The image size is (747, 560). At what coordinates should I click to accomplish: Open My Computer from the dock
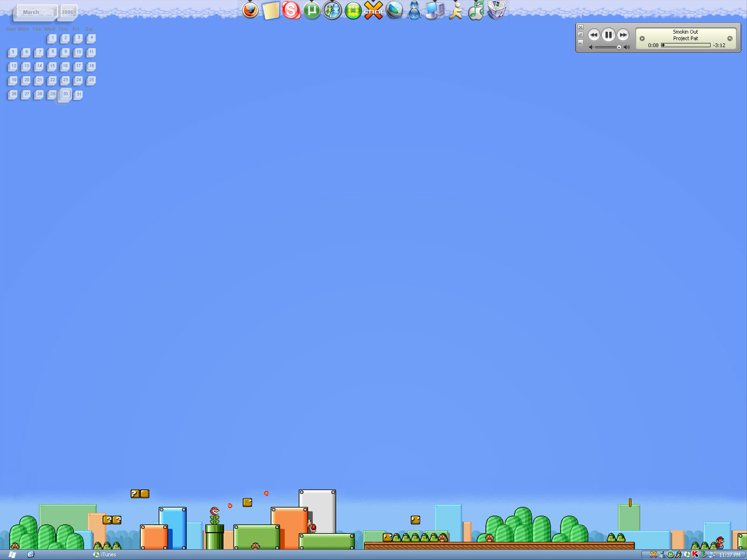(x=435, y=10)
